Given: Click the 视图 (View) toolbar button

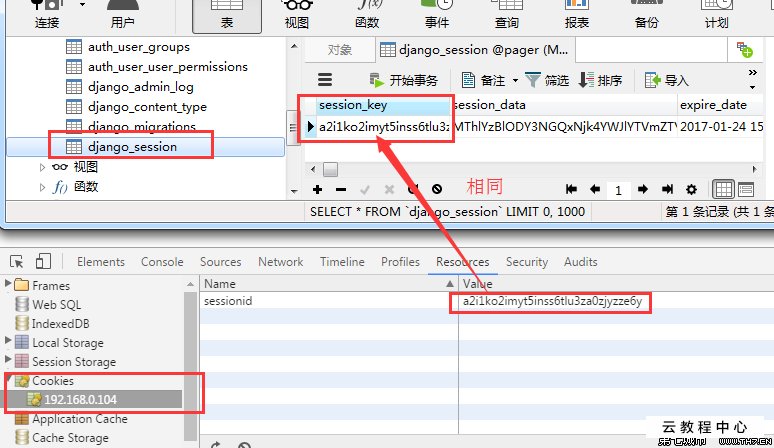Looking at the screenshot, I should 297,14.
